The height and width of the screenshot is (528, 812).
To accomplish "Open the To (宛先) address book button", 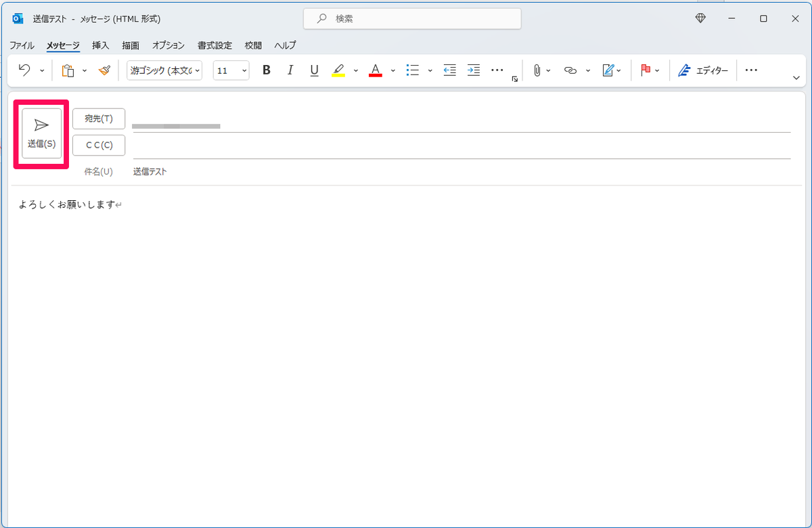I will click(99, 118).
